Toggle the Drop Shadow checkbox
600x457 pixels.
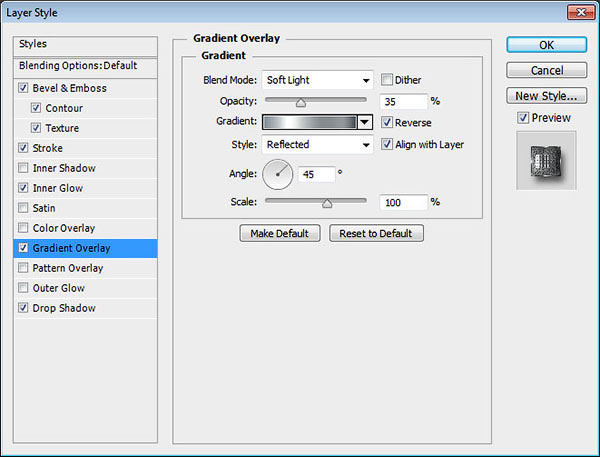pos(23,307)
